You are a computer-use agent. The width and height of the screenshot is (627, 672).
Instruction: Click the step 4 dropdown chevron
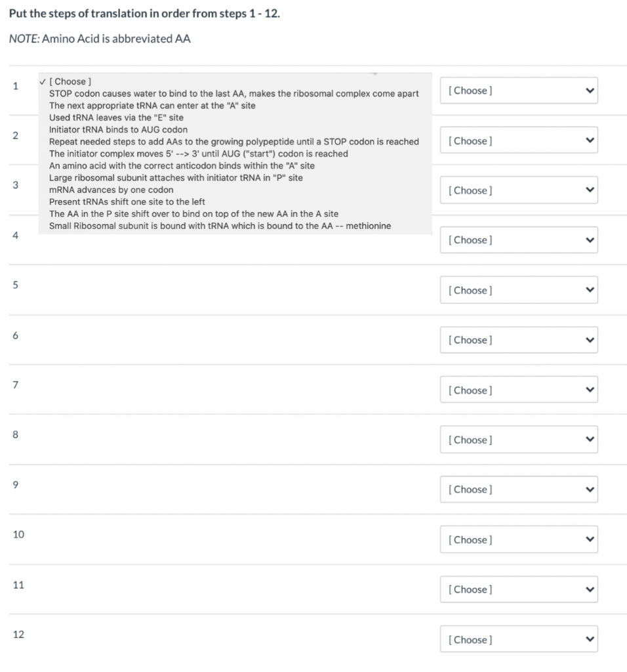click(x=590, y=240)
